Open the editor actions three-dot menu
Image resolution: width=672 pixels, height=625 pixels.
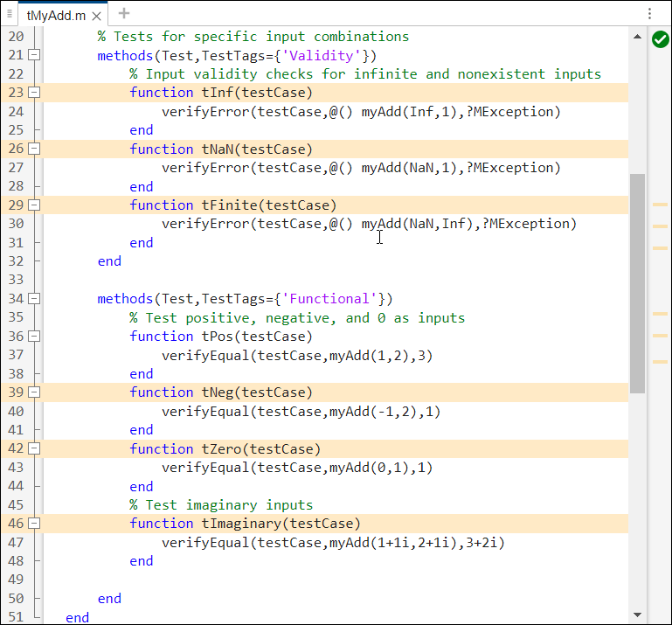649,14
